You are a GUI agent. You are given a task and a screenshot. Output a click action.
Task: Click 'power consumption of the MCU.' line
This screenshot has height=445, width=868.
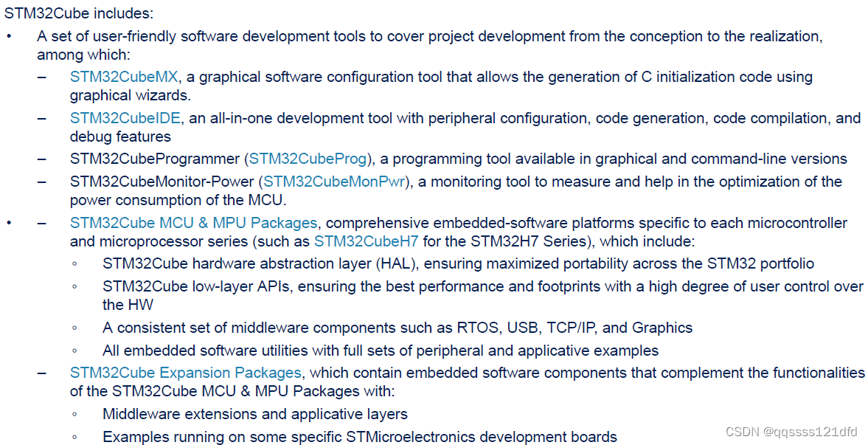click(178, 200)
